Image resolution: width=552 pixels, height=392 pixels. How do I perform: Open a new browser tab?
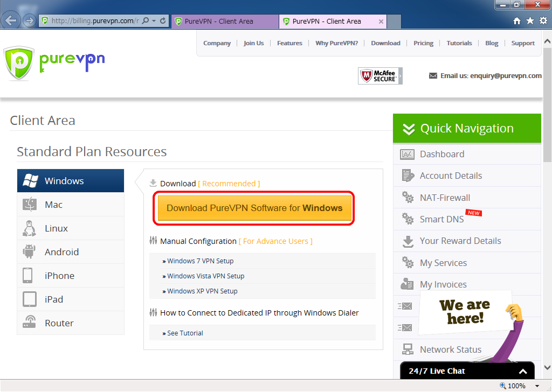[x=394, y=22]
